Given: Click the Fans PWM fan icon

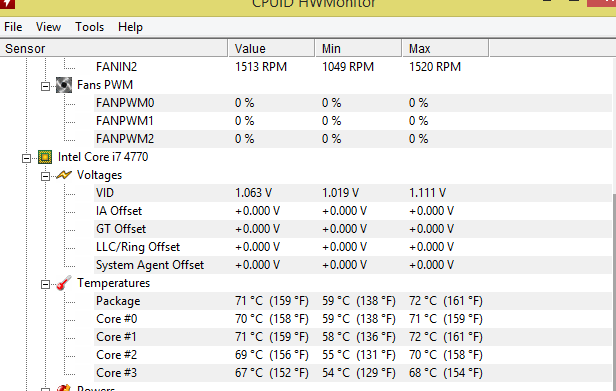Looking at the screenshot, I should tap(64, 85).
